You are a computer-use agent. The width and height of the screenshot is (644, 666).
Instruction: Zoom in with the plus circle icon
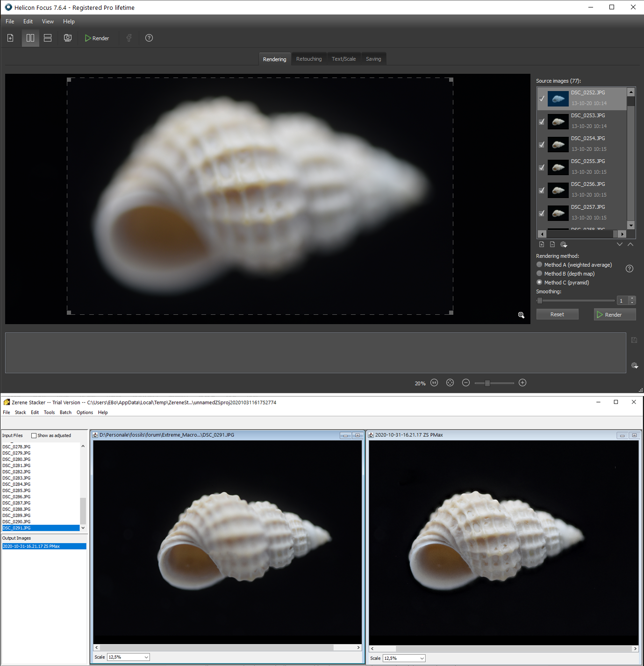tap(522, 383)
